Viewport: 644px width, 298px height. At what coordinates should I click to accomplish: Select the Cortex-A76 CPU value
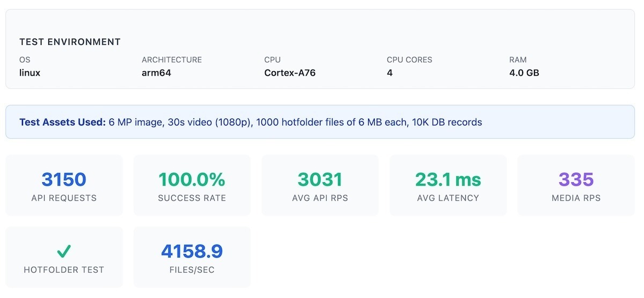[290, 72]
